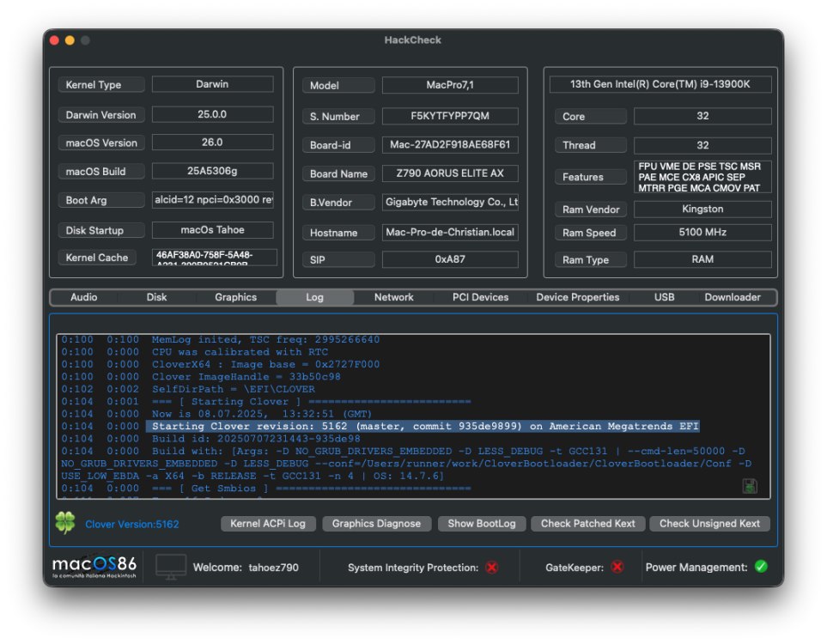
Task: Click the Kernel Type value Darwin
Action: pyautogui.click(x=213, y=84)
